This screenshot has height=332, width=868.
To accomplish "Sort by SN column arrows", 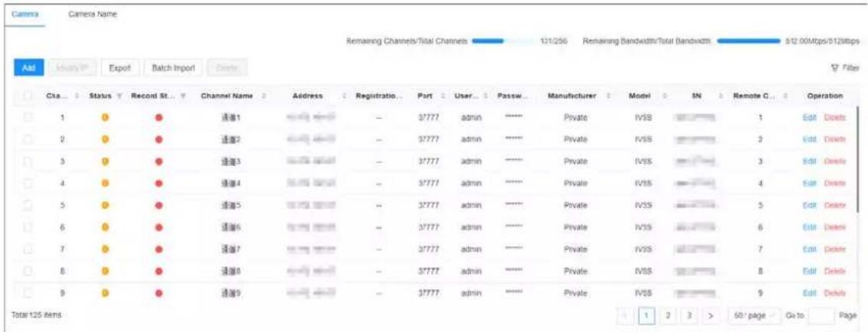I will pos(720,96).
